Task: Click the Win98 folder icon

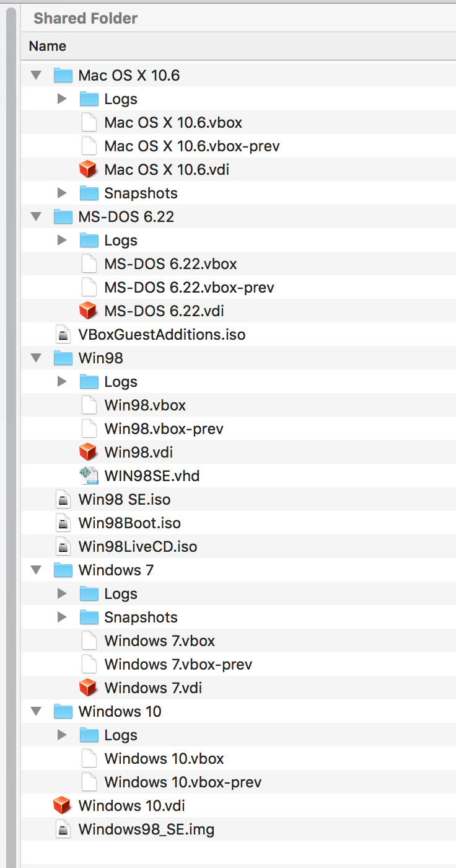Action: tap(63, 358)
